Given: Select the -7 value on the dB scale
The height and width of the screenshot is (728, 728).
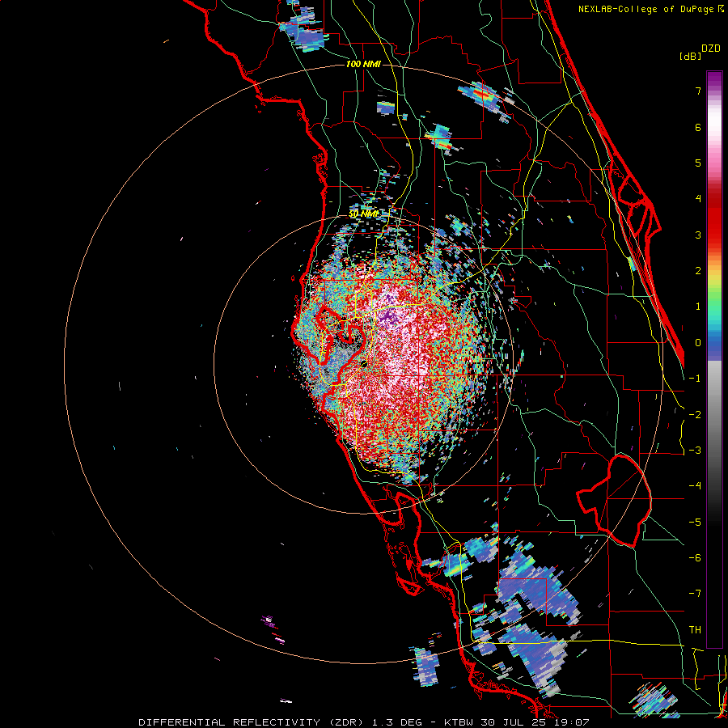Looking at the screenshot, I should 695,594.
